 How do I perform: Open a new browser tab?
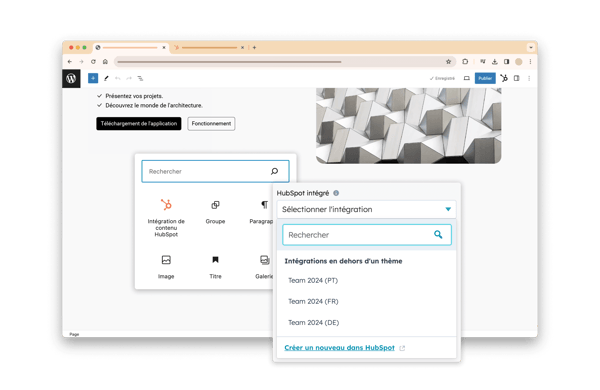click(254, 47)
